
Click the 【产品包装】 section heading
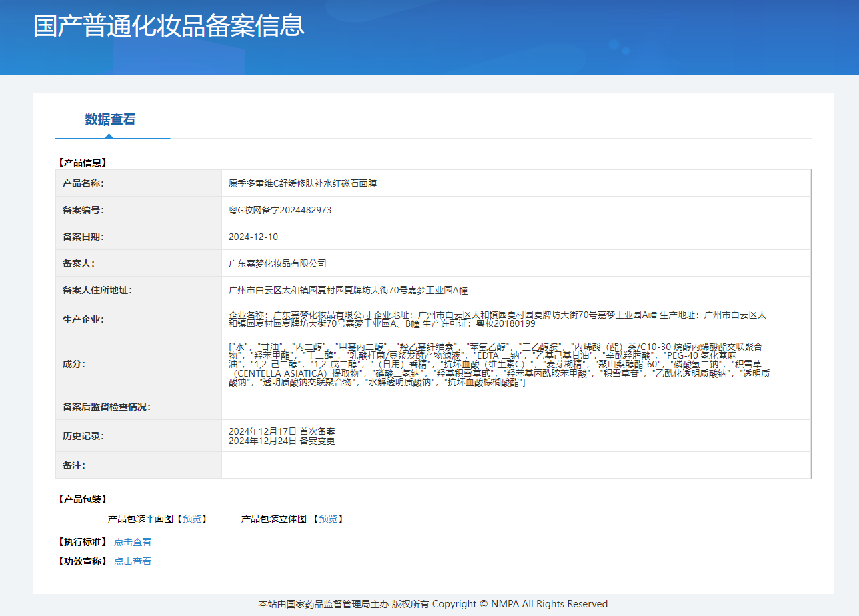point(82,499)
